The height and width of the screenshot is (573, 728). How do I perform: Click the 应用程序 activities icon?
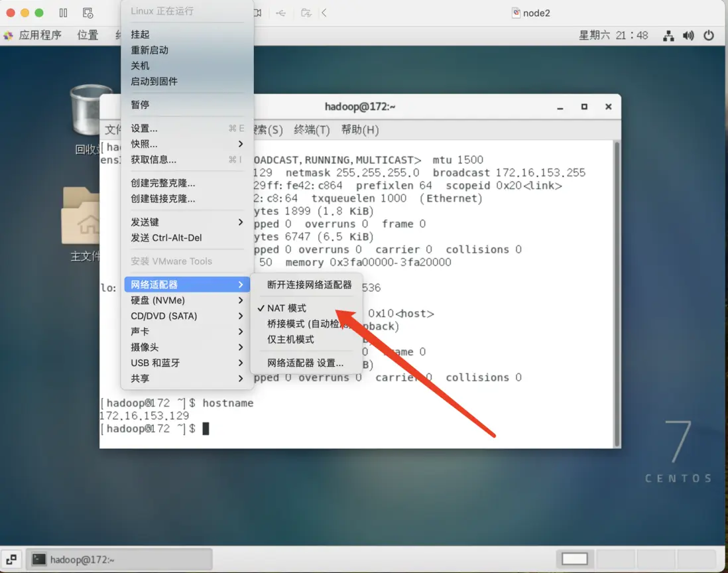(x=9, y=35)
